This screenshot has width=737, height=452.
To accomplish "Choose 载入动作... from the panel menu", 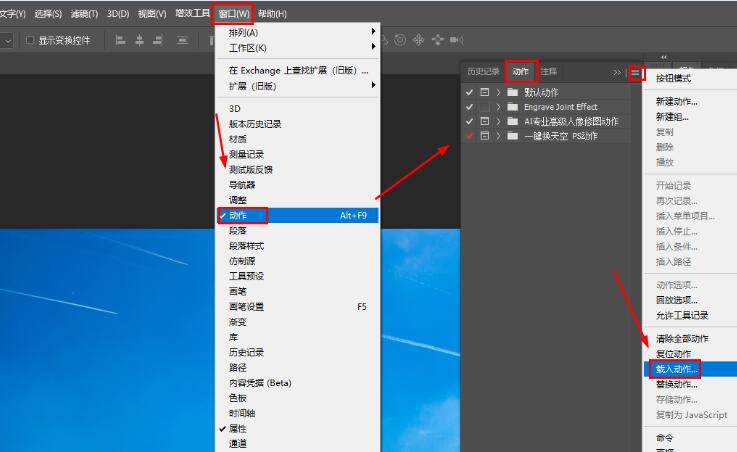I will [677, 369].
